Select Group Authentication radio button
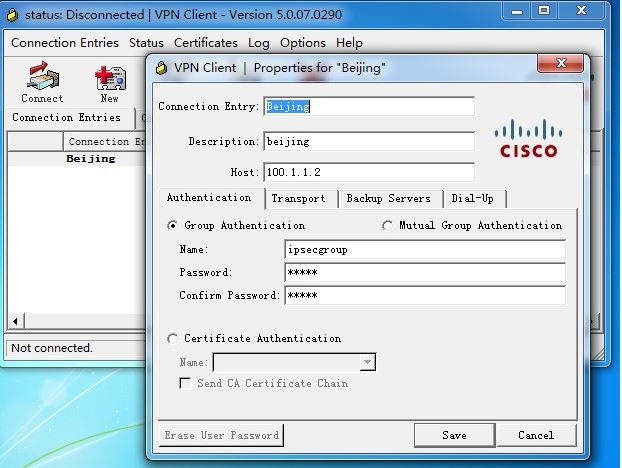Viewport: 622px width, 468px height. coord(173,226)
